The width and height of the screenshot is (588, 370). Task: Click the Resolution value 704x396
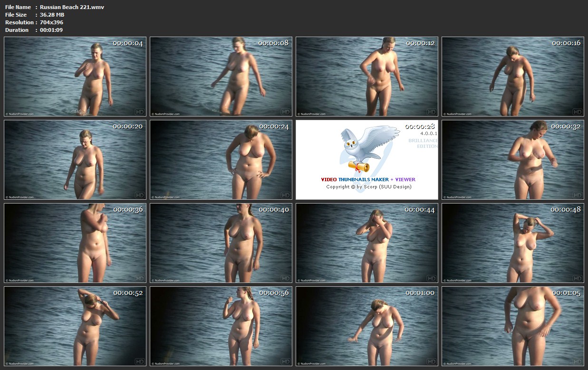(x=51, y=22)
